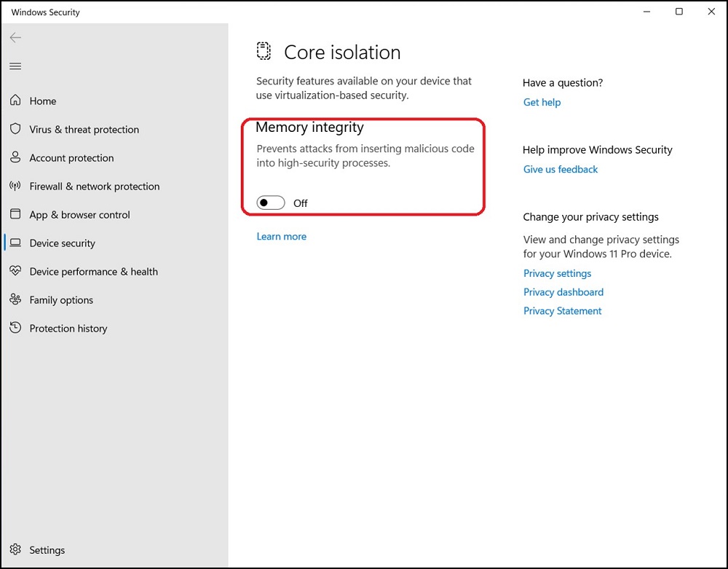The height and width of the screenshot is (569, 728).
Task: Click the back arrow to return
Action: (15, 37)
